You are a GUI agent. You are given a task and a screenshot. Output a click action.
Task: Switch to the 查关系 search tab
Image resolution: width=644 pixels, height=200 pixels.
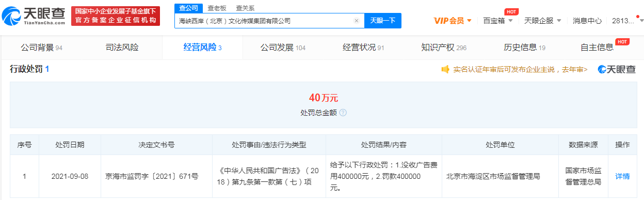click(245, 8)
